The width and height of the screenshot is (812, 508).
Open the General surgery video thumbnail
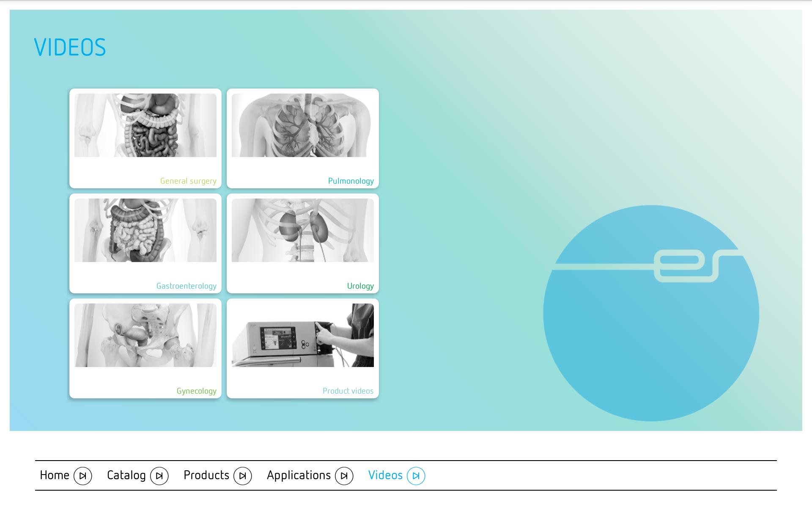[145, 125]
